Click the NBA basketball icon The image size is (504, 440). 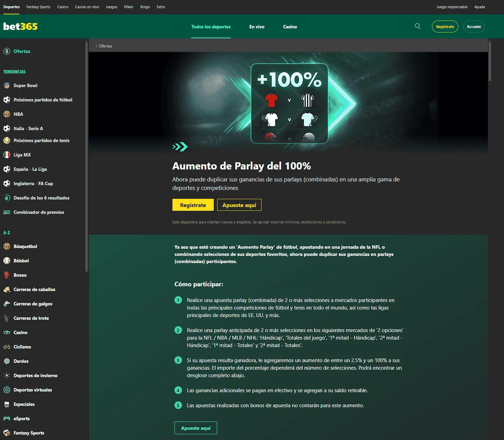7,114
